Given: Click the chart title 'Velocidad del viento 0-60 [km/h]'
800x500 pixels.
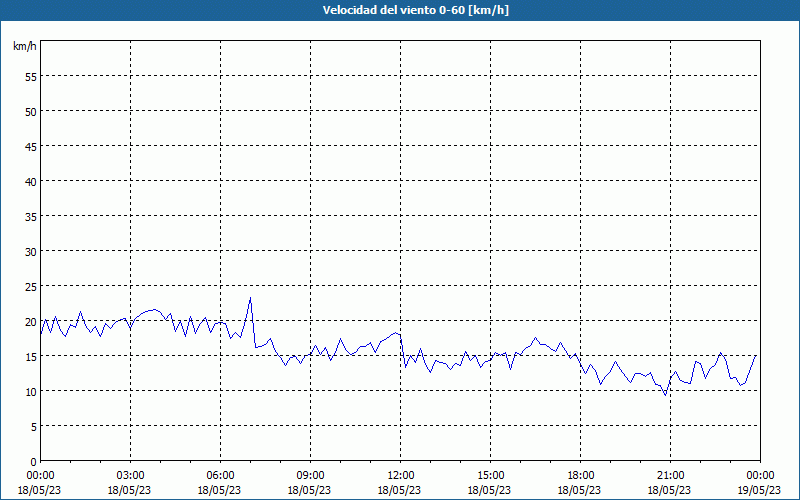Looking at the screenshot, I should 416,10.
